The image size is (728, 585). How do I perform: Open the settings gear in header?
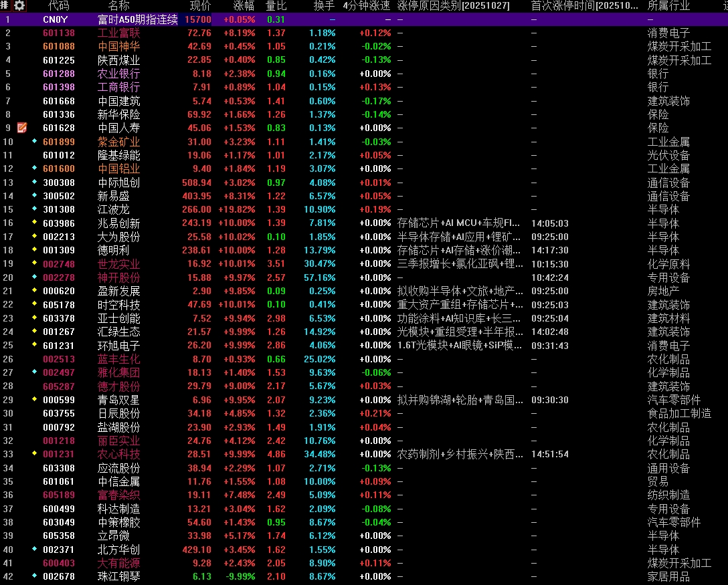[19, 5]
